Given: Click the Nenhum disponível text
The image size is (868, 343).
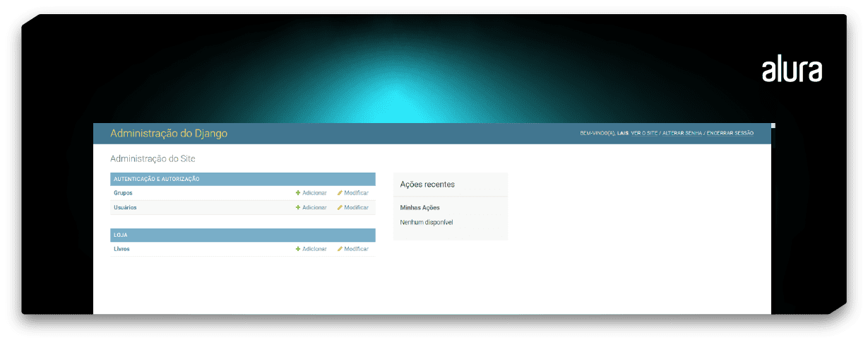Looking at the screenshot, I should (x=426, y=222).
